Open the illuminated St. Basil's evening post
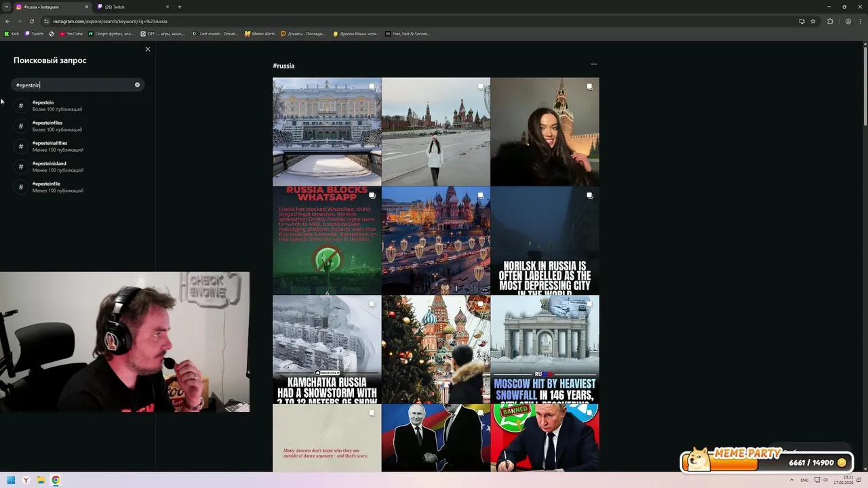This screenshot has height=488, width=868. coord(435,240)
